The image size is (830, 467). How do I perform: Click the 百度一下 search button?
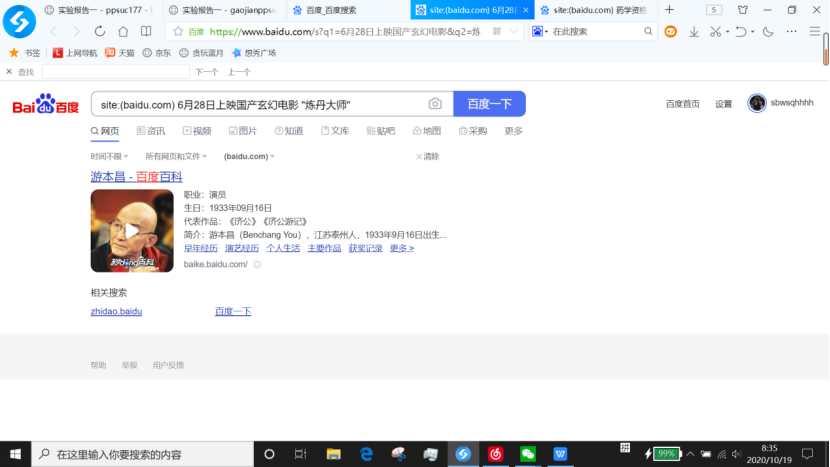click(x=490, y=104)
